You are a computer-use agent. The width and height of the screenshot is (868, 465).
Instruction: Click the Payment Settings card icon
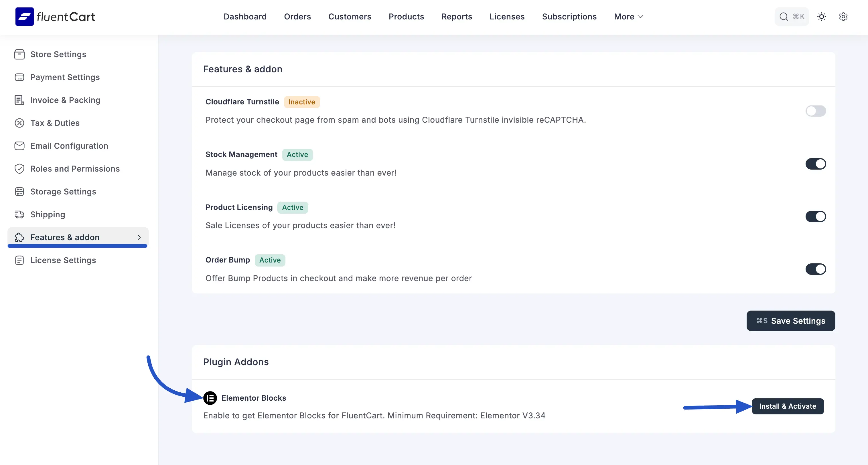point(19,77)
